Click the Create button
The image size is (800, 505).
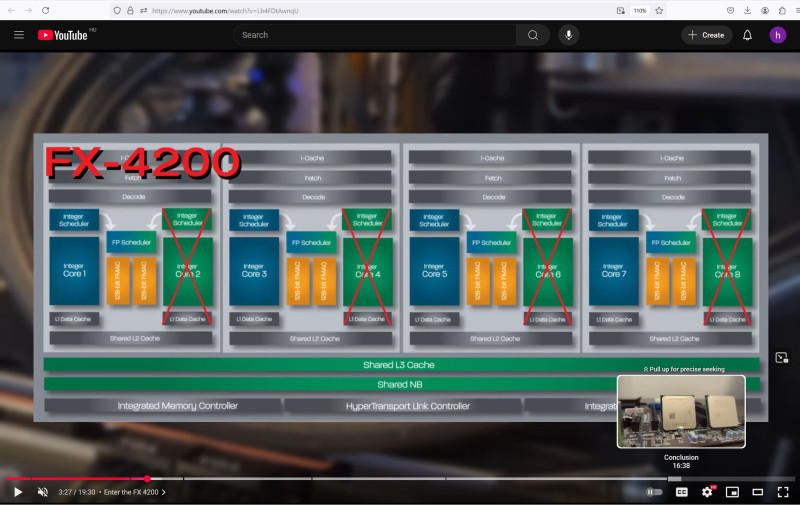point(707,35)
